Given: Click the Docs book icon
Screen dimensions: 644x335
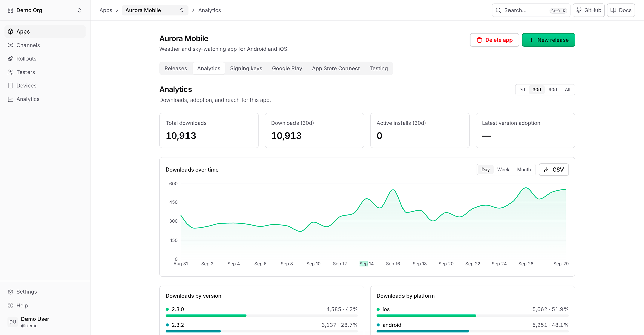Looking at the screenshot, I should pyautogui.click(x=613, y=10).
